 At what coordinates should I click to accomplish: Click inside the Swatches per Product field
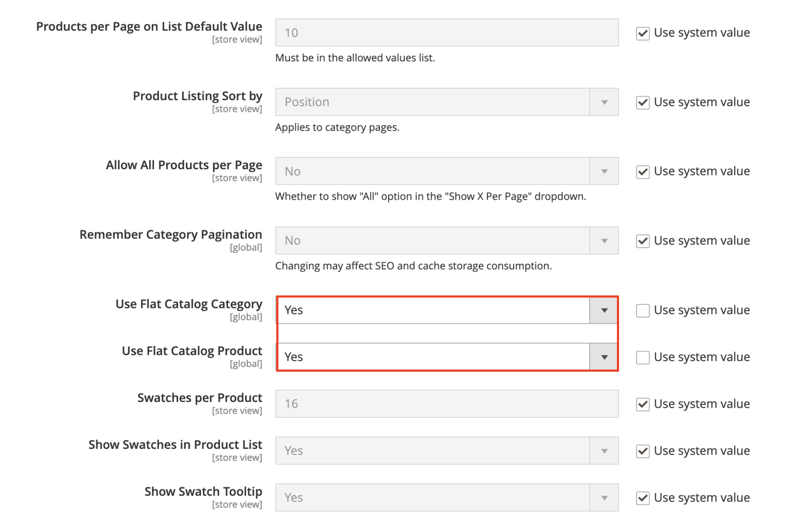447,404
